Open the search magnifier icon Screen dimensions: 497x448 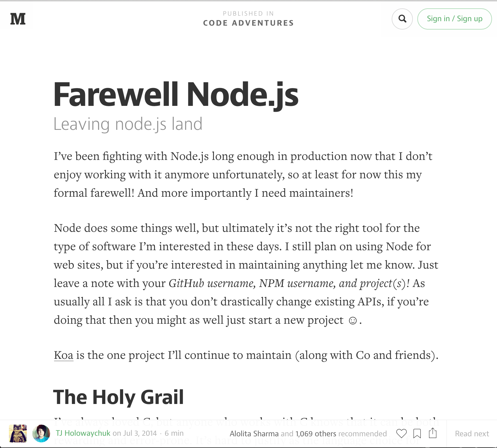click(x=402, y=19)
